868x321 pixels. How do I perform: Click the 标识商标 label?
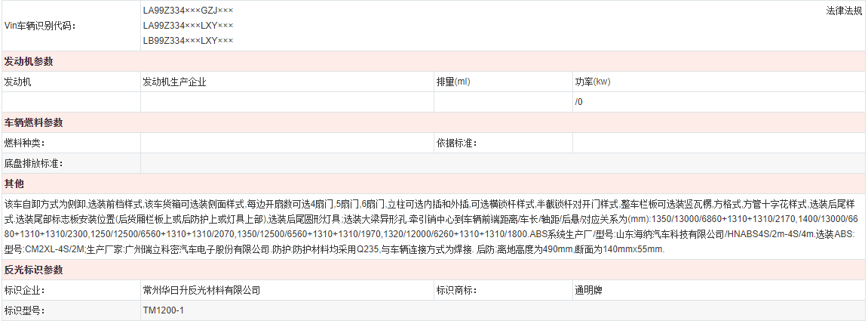coord(456,290)
